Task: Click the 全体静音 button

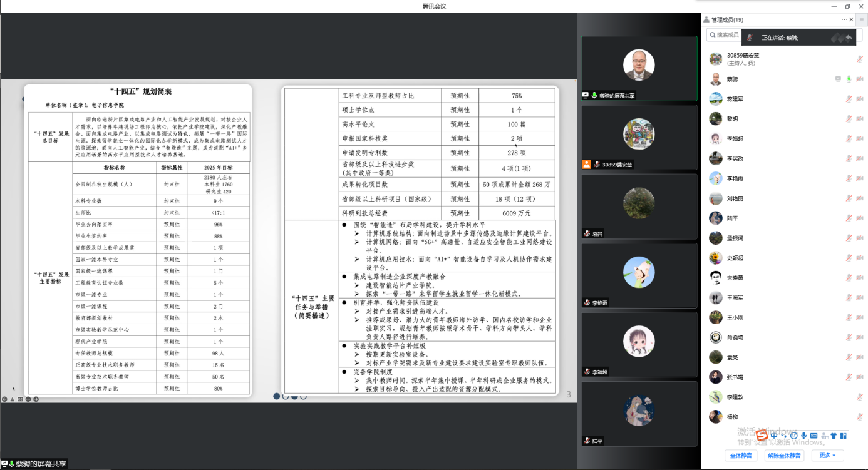Action: pos(741,456)
